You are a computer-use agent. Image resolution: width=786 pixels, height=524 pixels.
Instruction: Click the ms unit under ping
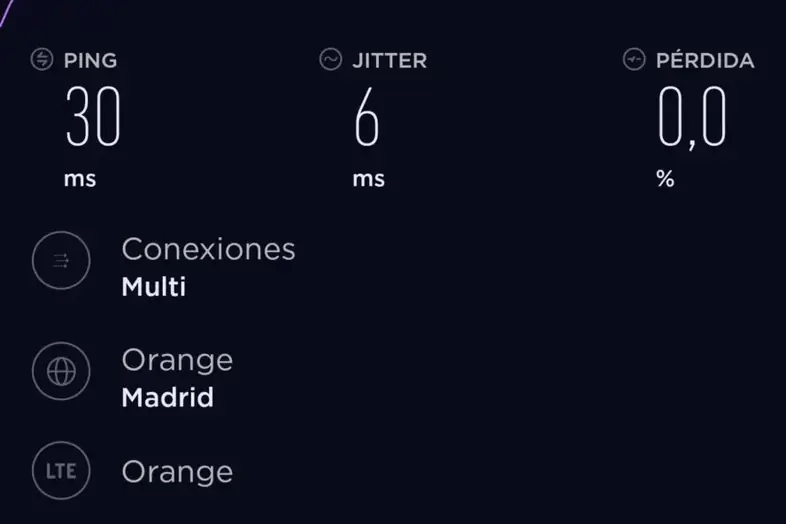tap(80, 179)
